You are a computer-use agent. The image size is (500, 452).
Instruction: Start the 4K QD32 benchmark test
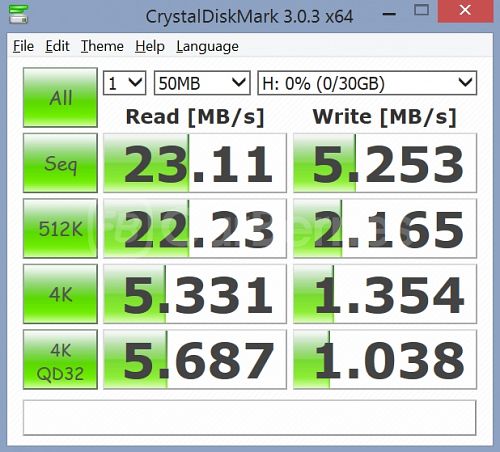pyautogui.click(x=60, y=359)
